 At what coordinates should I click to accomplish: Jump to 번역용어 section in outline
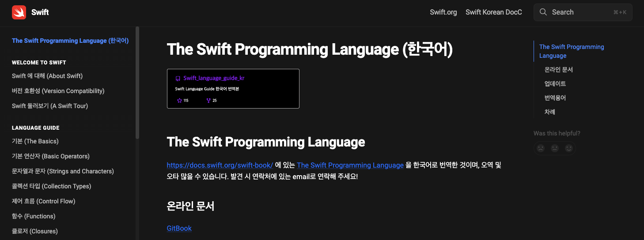(555, 98)
